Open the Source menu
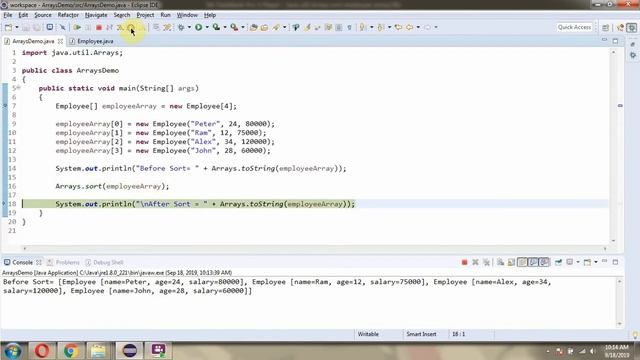The width and height of the screenshot is (640, 360). 43,15
